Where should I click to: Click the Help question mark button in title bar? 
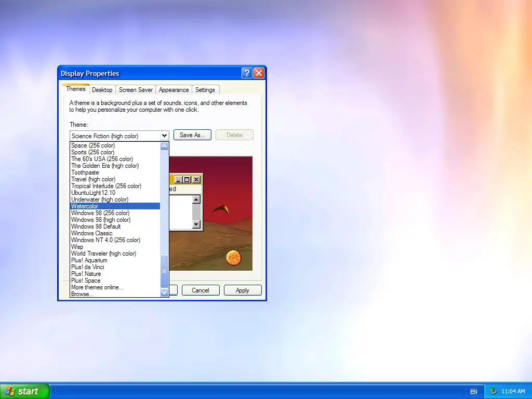pos(247,73)
